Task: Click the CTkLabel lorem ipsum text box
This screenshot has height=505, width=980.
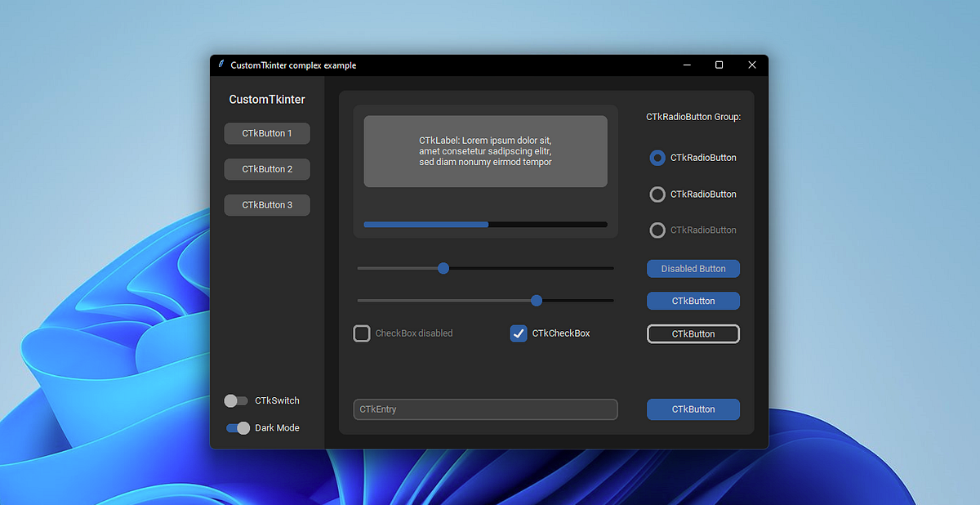Action: pos(485,150)
